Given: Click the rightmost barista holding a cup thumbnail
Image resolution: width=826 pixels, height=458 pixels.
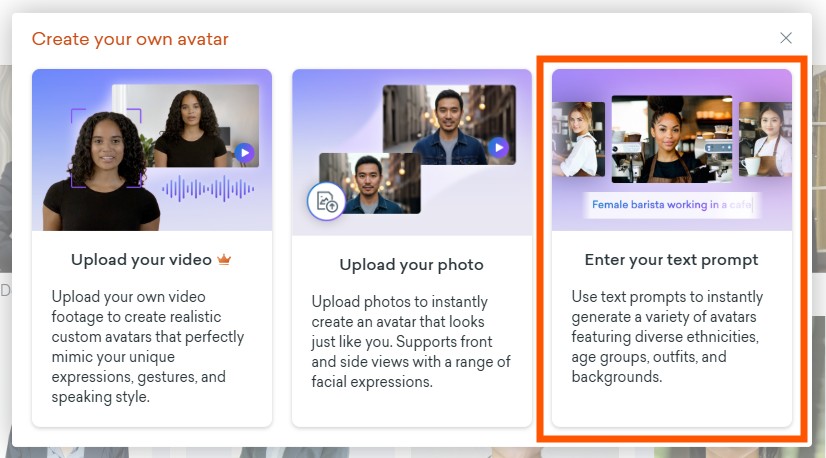Looking at the screenshot, I should point(765,139).
